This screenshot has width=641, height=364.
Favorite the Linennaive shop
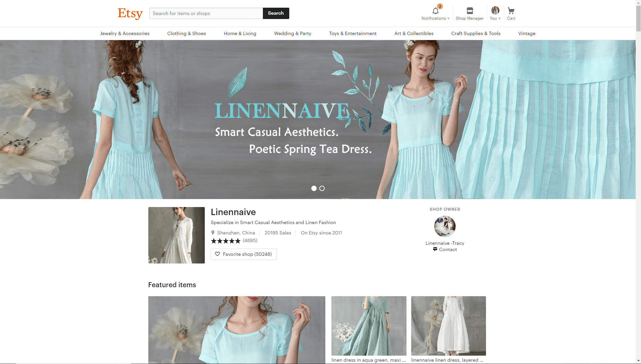tap(244, 254)
